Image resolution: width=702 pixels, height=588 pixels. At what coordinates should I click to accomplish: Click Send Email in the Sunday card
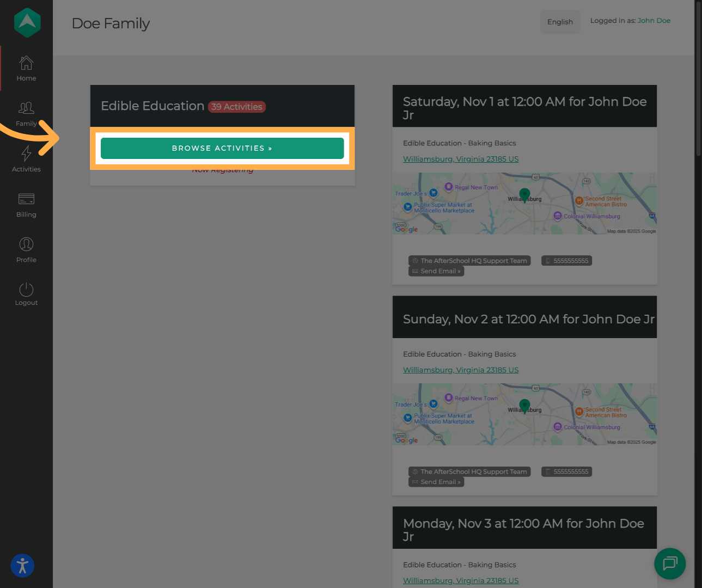point(437,482)
